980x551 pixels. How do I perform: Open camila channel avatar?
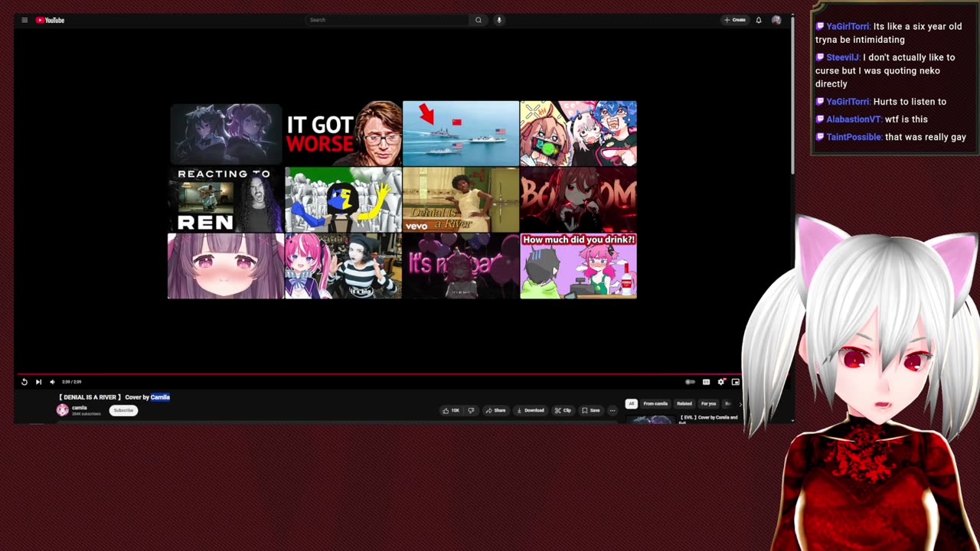click(x=63, y=410)
